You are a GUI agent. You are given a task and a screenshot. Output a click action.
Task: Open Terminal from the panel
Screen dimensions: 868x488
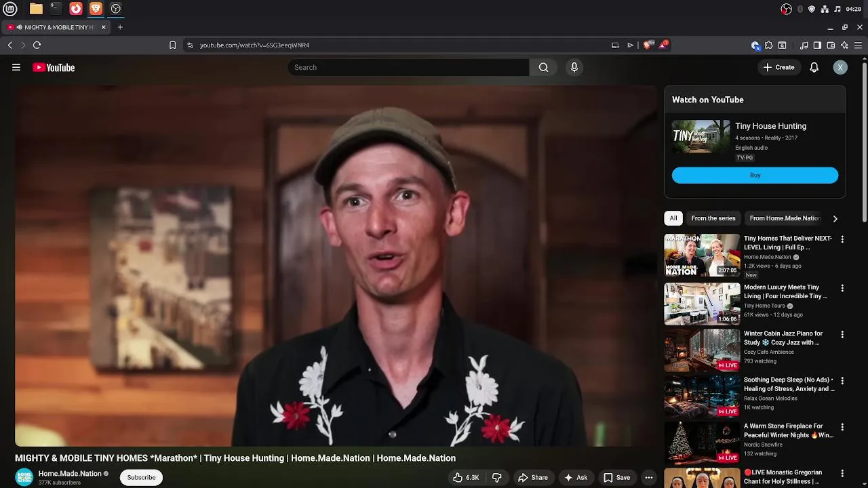(x=56, y=9)
